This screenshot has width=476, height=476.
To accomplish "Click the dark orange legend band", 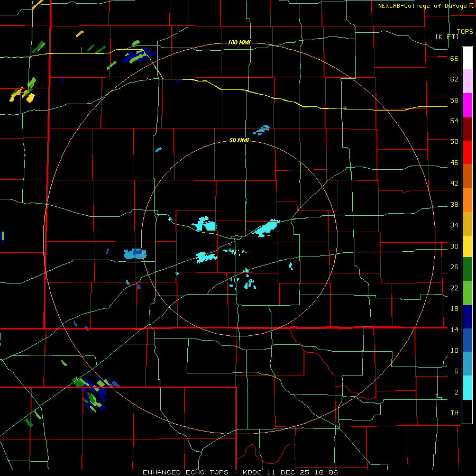I will (x=467, y=176).
